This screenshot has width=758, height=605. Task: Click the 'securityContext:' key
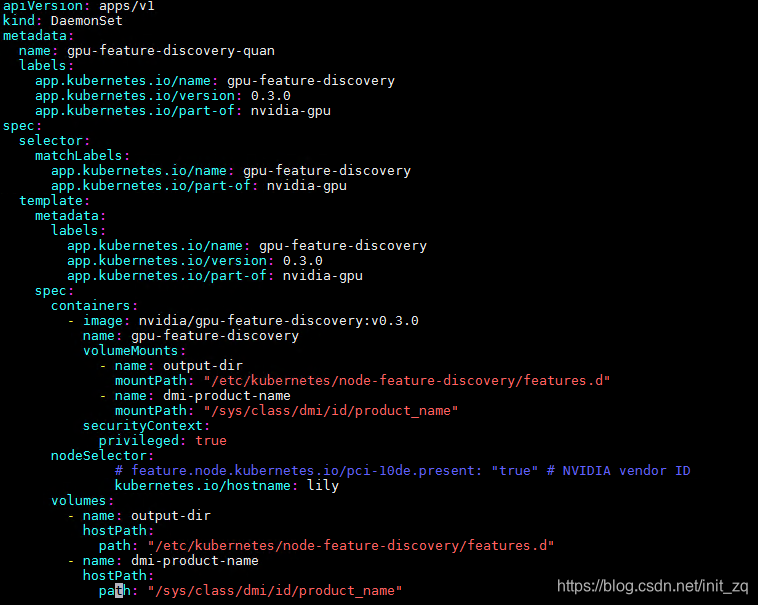146,425
